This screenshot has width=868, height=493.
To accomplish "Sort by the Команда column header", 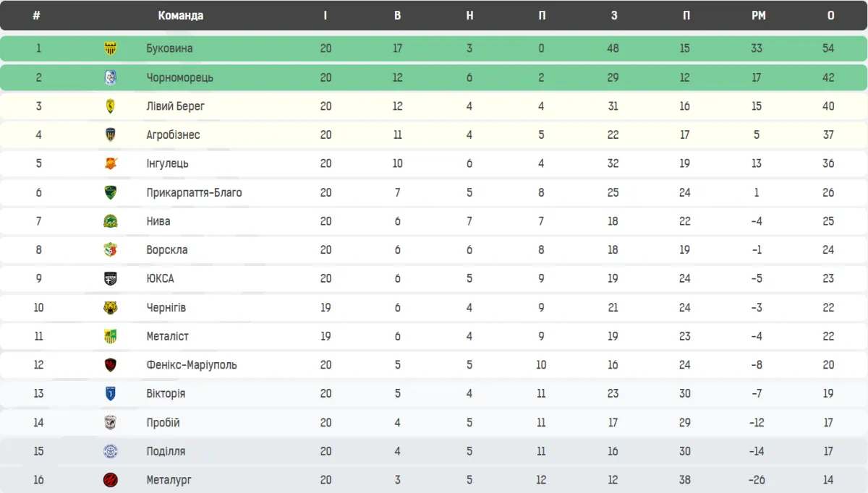I will 180,16.
